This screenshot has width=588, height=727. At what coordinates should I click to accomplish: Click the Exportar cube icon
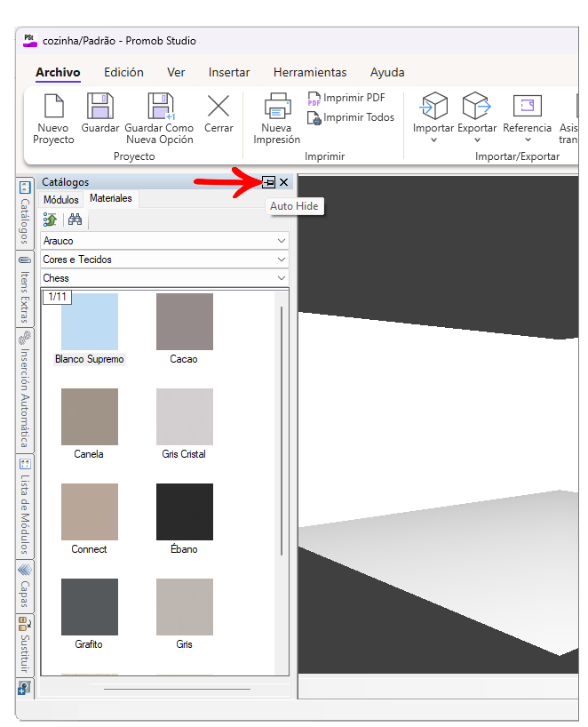477,105
